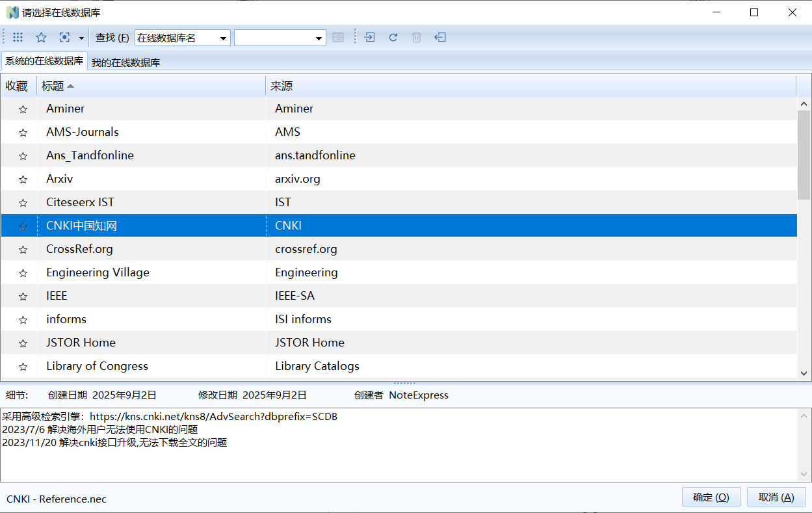Screen dimensions: 812x513
Task: Click the export database icon
Action: click(440, 38)
